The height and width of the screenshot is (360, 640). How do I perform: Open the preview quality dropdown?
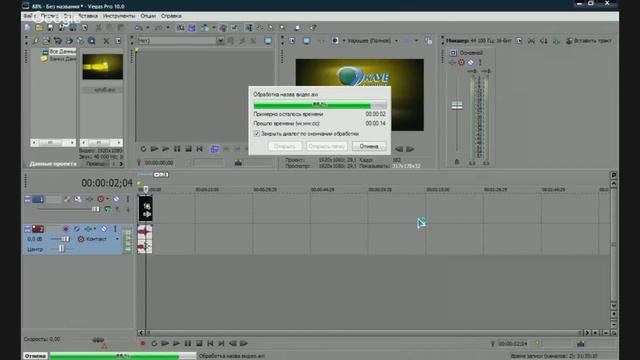point(396,41)
